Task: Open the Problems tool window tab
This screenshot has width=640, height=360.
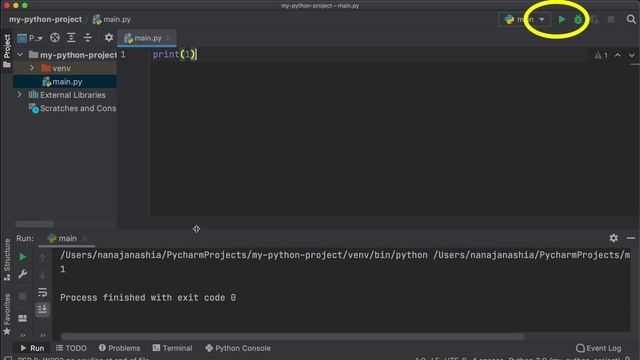Action: [119, 348]
